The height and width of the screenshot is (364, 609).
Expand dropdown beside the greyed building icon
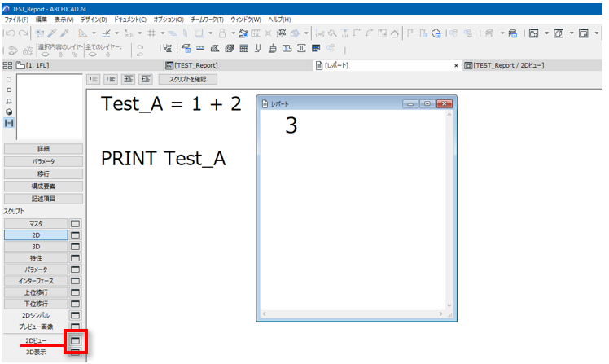(x=502, y=33)
